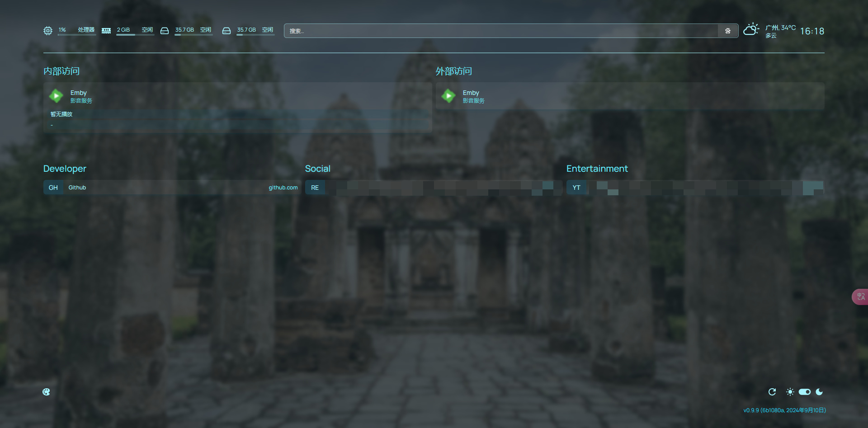Click the moon dark-mode icon
Image resolution: width=868 pixels, height=428 pixels.
click(819, 392)
